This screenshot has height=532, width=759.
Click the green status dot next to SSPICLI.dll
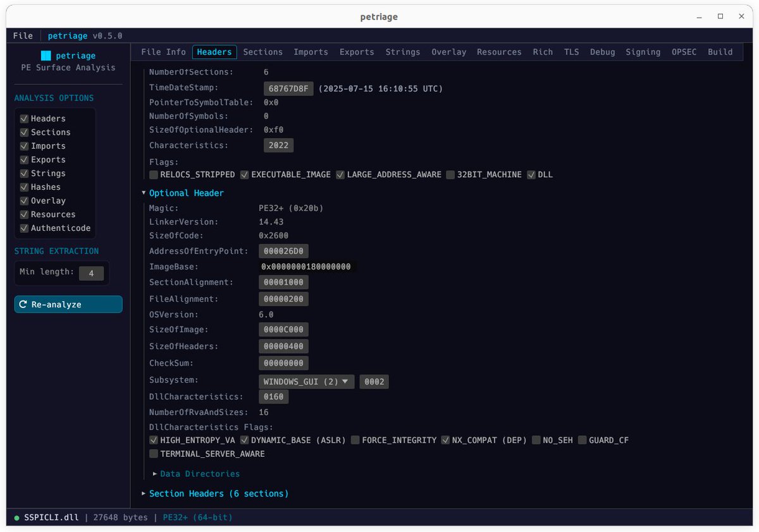pyautogui.click(x=17, y=517)
